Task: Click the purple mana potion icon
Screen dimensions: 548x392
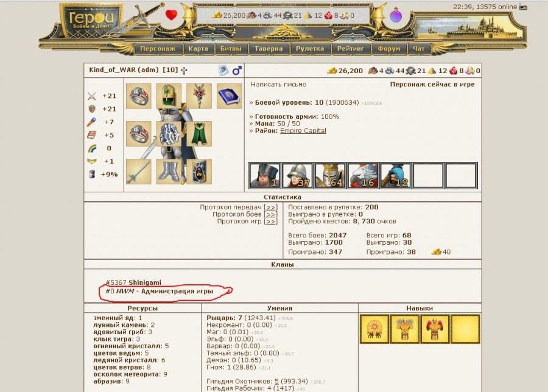Action: [396, 15]
